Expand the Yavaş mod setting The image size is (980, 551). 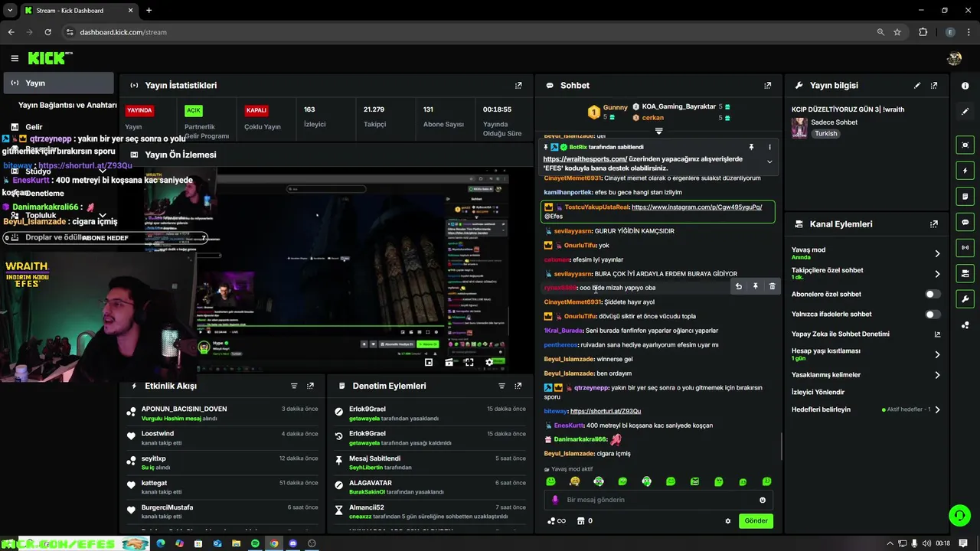point(937,253)
